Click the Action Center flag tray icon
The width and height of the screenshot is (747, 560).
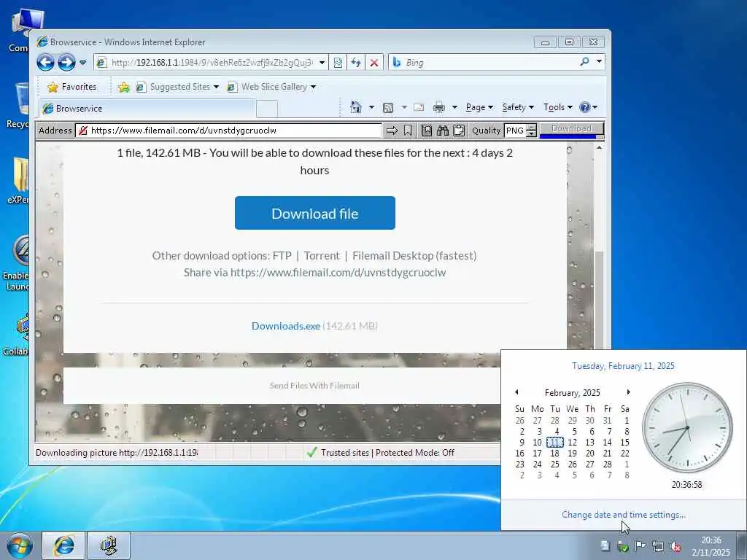(640, 546)
